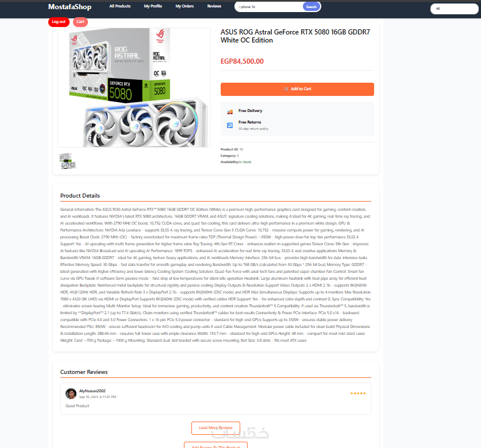Go to All Products menu
Image resolution: width=481 pixels, height=448 pixels.
tap(120, 6)
